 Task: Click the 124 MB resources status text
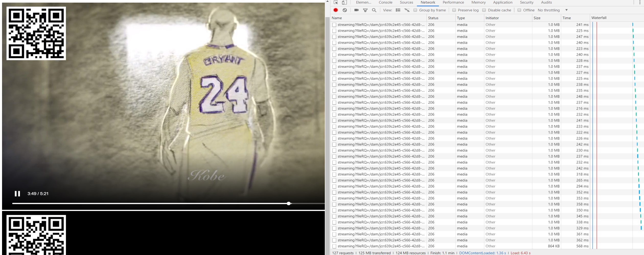(x=411, y=253)
